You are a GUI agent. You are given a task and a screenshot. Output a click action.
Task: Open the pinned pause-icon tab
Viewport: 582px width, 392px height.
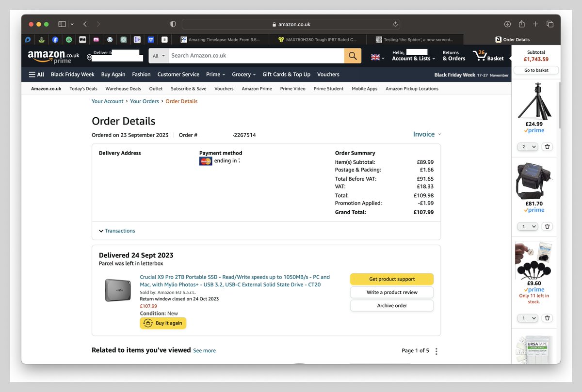click(164, 39)
